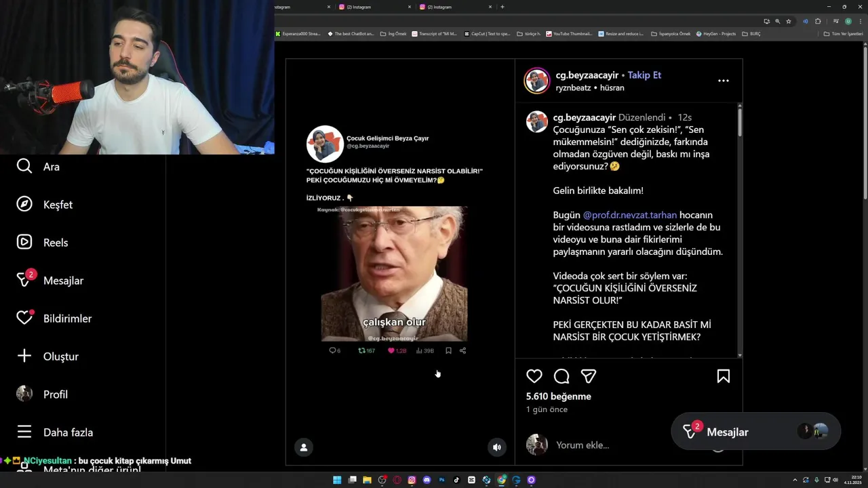Open Profil in the sidebar
Screen dimensions: 868x488
(42, 394)
